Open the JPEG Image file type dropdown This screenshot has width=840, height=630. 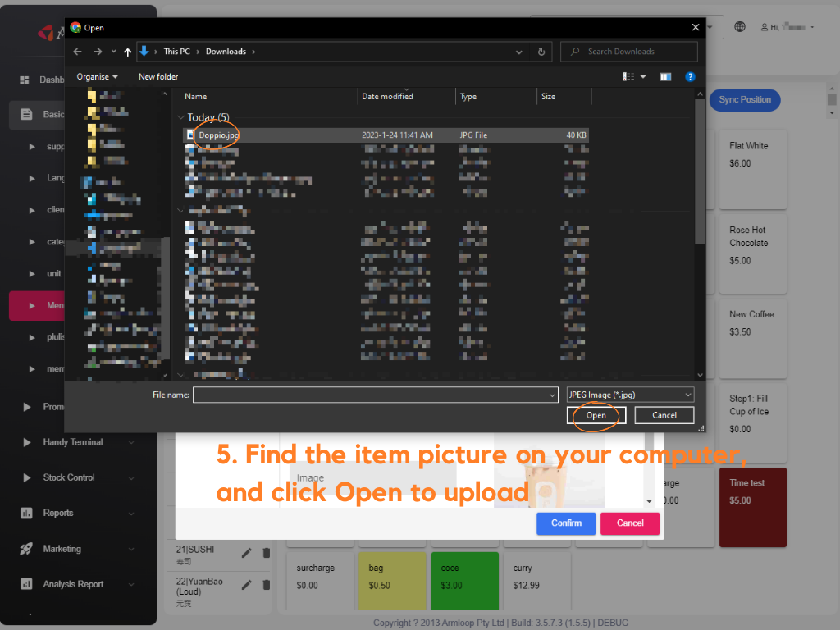tap(630, 395)
